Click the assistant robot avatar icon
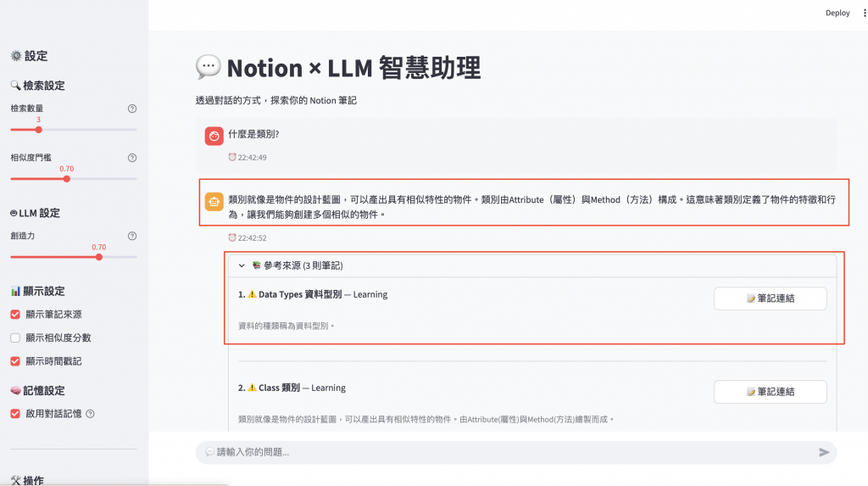Viewport: 868px width, 486px height. 214,202
